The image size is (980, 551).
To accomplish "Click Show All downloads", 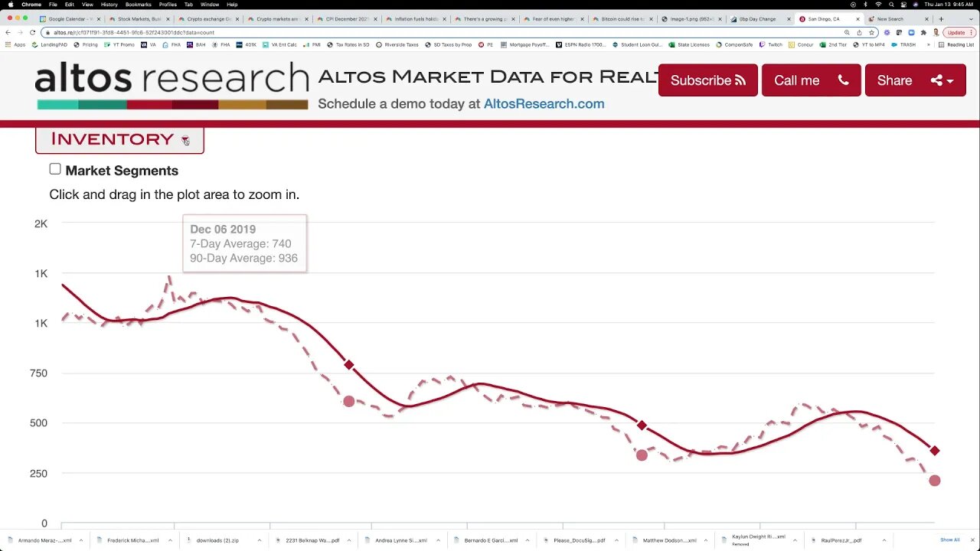I will [x=949, y=540].
